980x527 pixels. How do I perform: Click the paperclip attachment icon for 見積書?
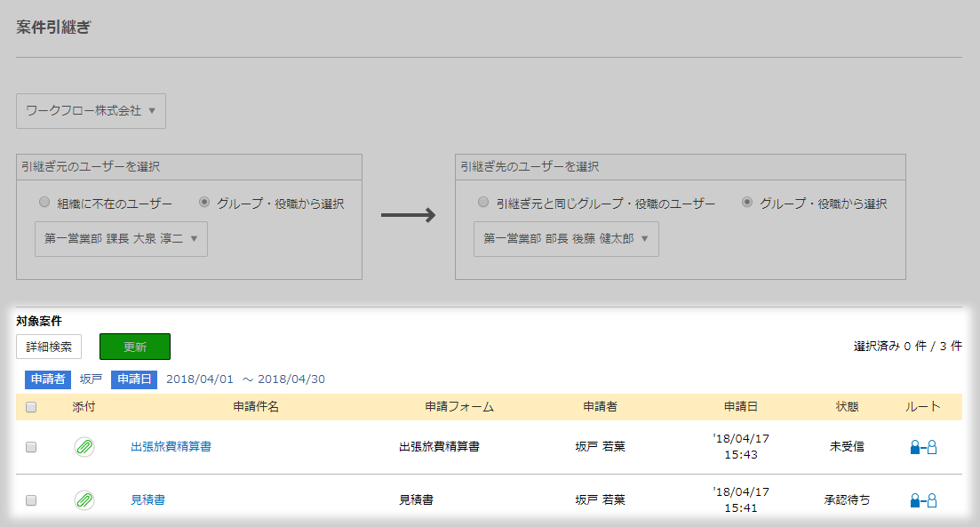click(x=84, y=500)
